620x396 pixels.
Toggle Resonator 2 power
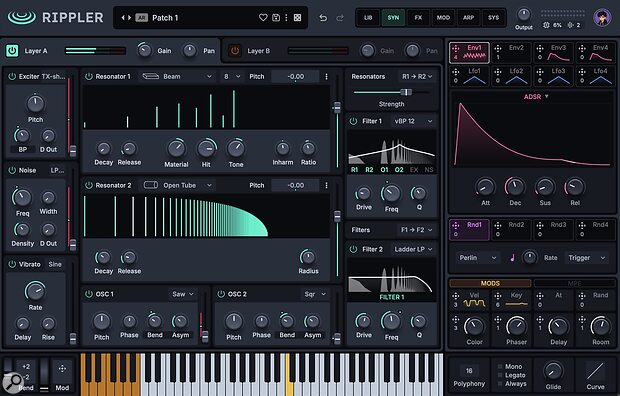click(89, 185)
